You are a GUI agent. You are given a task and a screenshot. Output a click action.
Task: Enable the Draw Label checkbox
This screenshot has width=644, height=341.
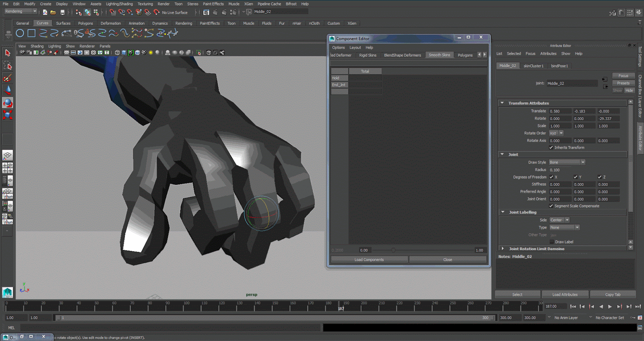[551, 242]
